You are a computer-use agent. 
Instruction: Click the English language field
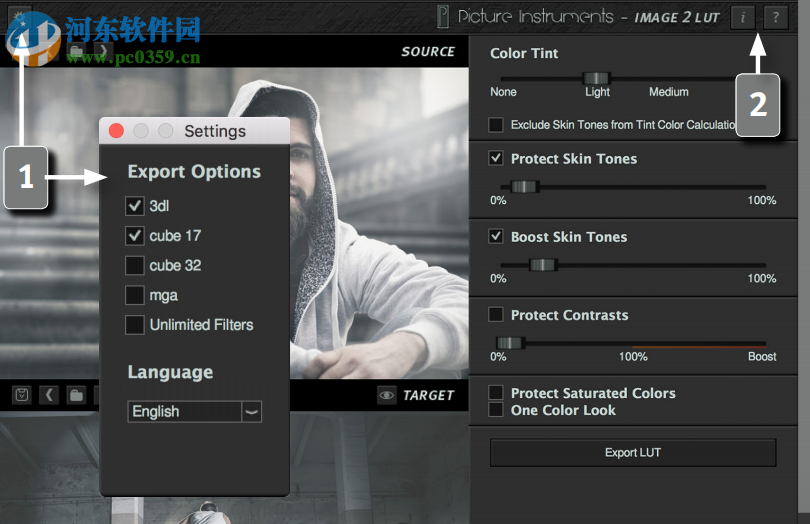[x=184, y=412]
